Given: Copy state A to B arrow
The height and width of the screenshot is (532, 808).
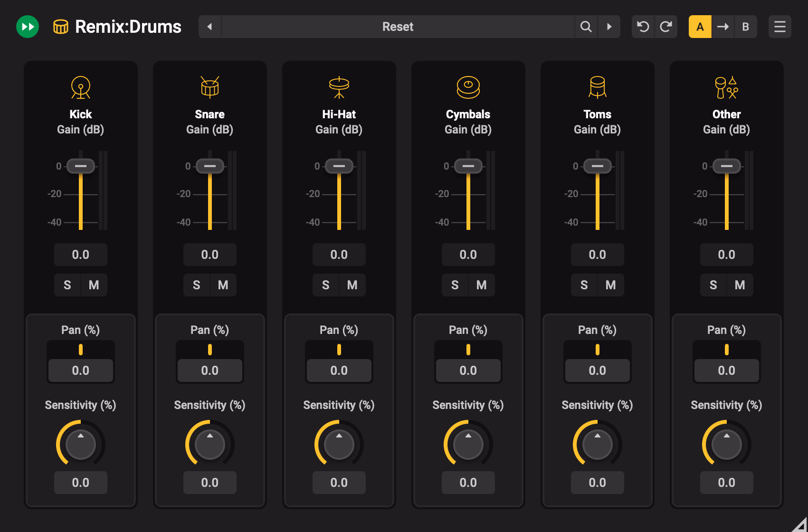Looking at the screenshot, I should click(723, 27).
